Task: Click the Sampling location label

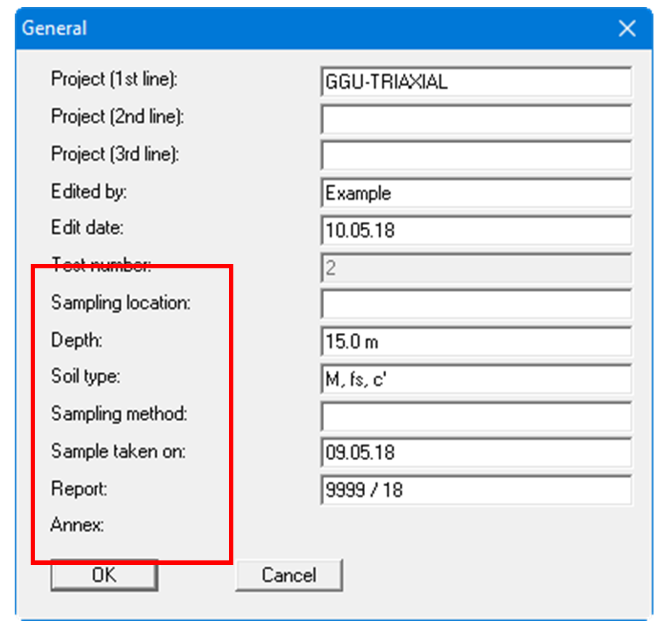Action: [x=120, y=302]
